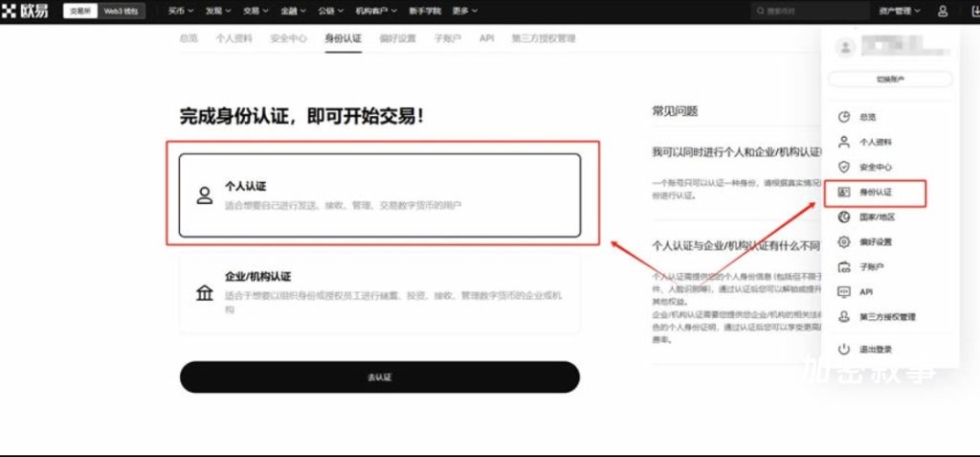Click the Sub-account (子账户) icon in menu
Viewport: 980px width, 457px height.
coord(844,267)
